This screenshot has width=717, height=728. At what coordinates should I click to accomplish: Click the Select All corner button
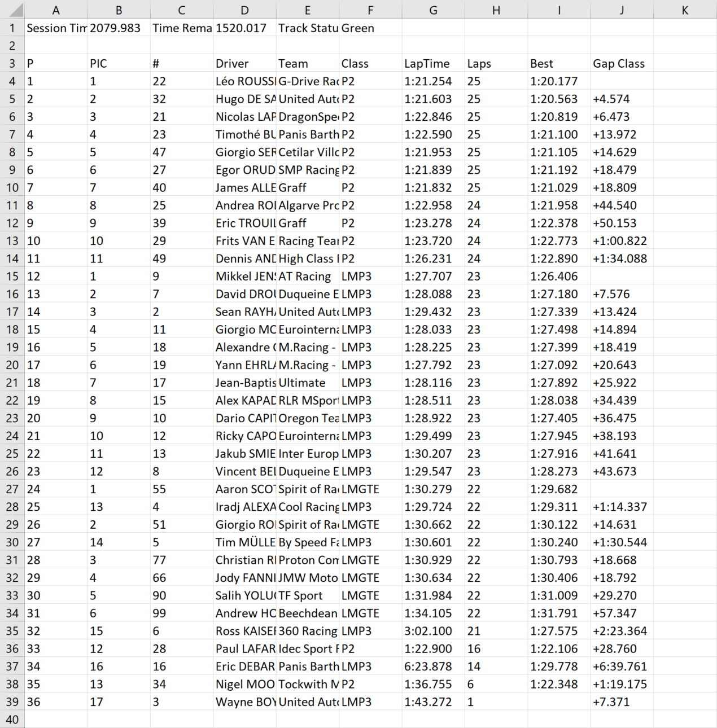coord(12,10)
